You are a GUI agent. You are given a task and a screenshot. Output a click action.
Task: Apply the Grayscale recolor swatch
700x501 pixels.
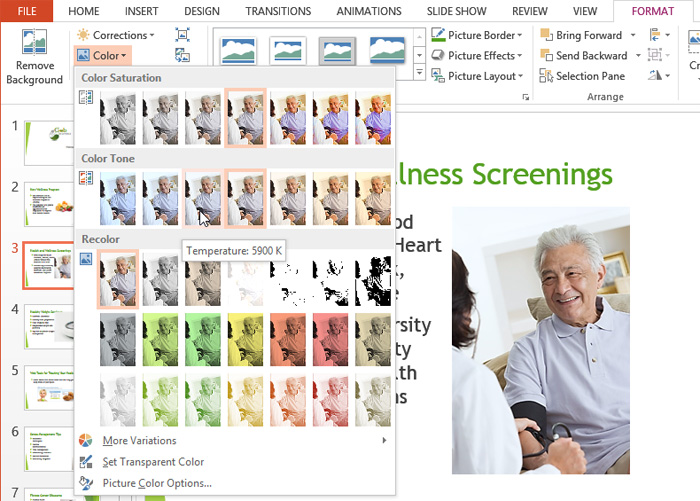pyautogui.click(x=160, y=280)
